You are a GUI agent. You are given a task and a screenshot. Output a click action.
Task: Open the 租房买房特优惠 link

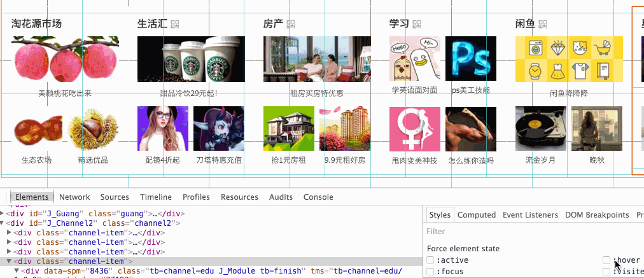317,94
